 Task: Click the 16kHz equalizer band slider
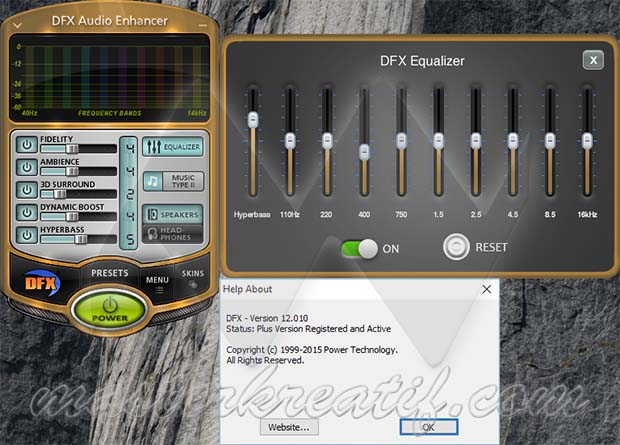point(587,141)
